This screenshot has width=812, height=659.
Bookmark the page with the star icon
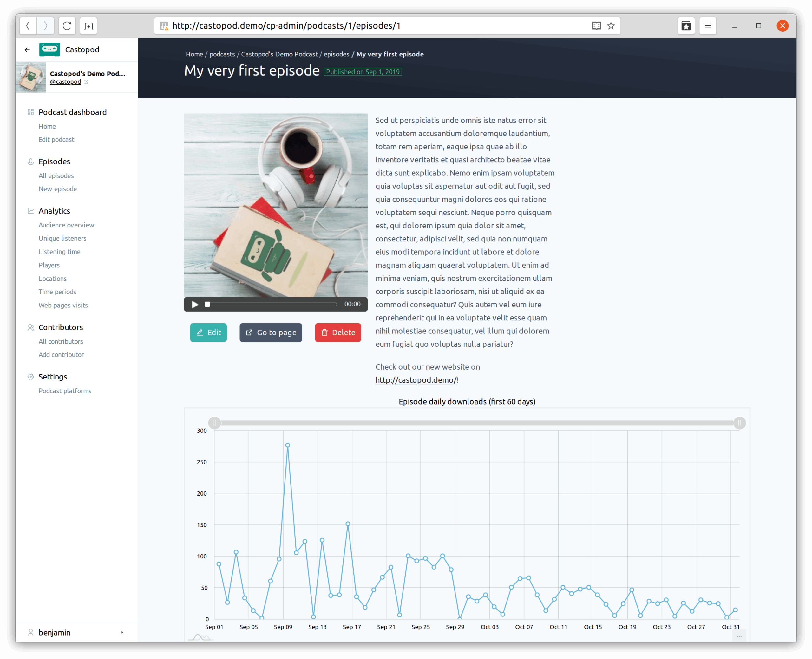coord(611,26)
